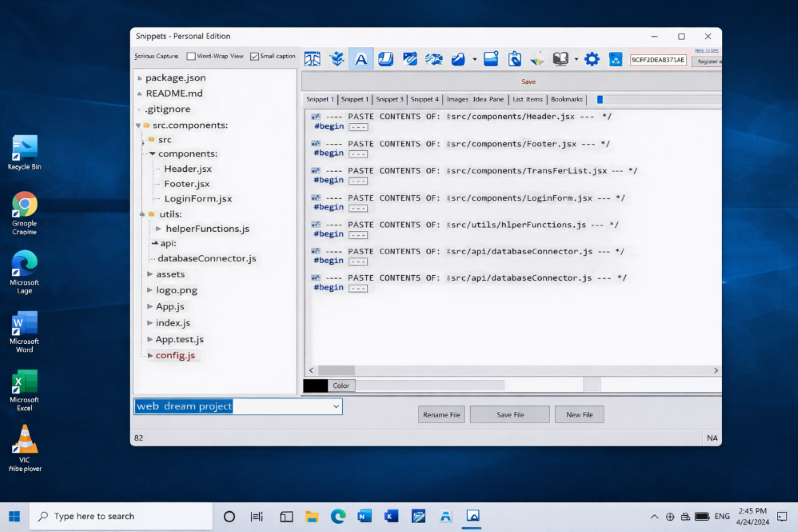Click the open book icon in toolbar

(561, 59)
